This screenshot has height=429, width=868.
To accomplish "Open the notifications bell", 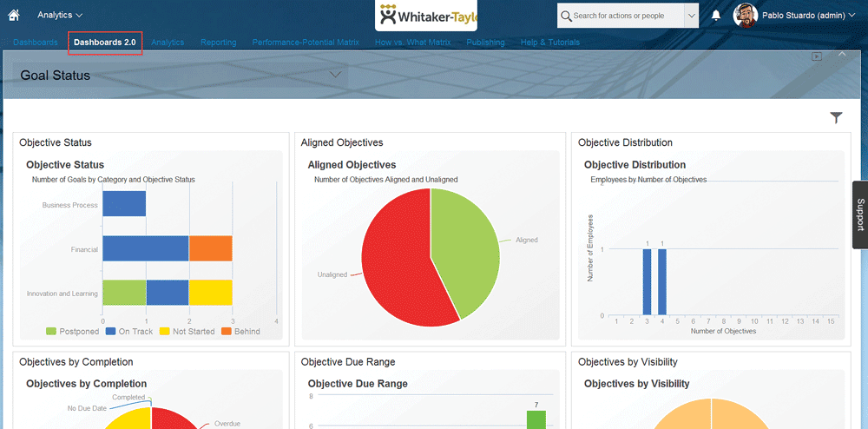I will (x=716, y=16).
